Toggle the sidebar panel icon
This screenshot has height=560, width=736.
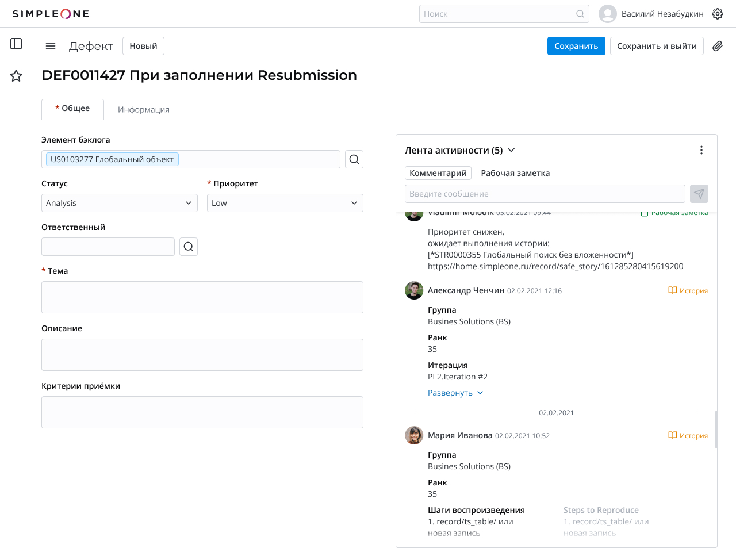[x=16, y=44]
